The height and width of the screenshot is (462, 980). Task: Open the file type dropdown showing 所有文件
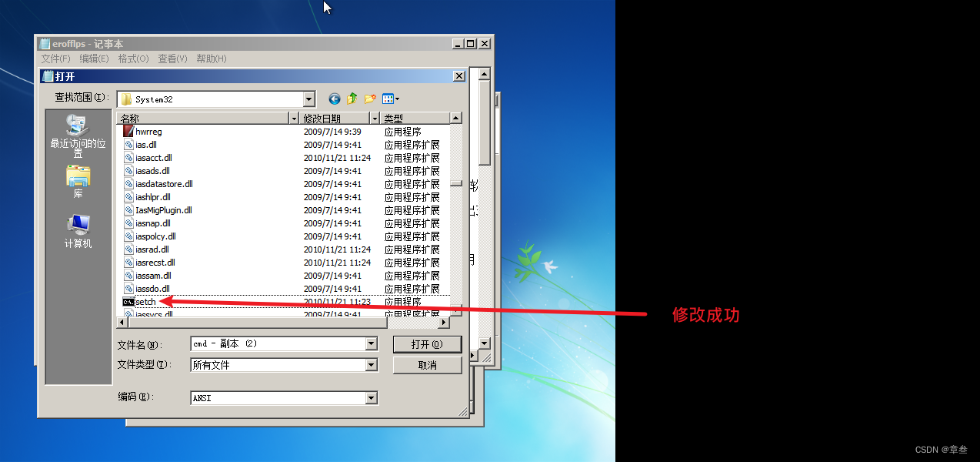[x=372, y=365]
